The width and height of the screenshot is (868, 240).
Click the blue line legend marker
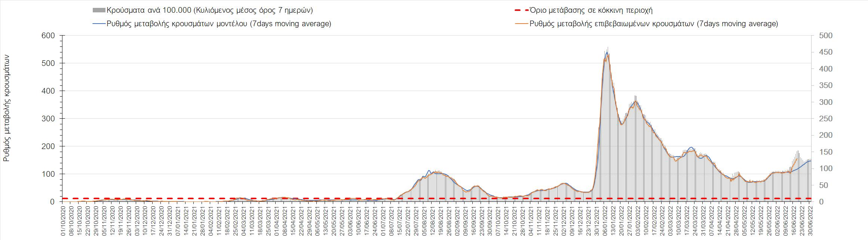[99, 24]
